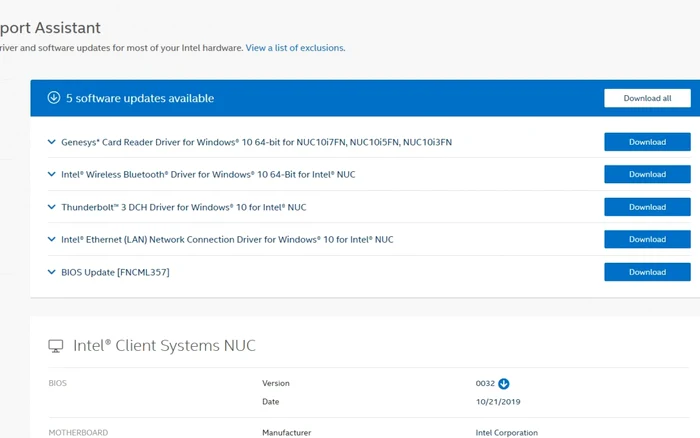The image size is (700, 438).
Task: Download the Intel Wireless Bluetooth Driver
Action: pyautogui.click(x=647, y=174)
